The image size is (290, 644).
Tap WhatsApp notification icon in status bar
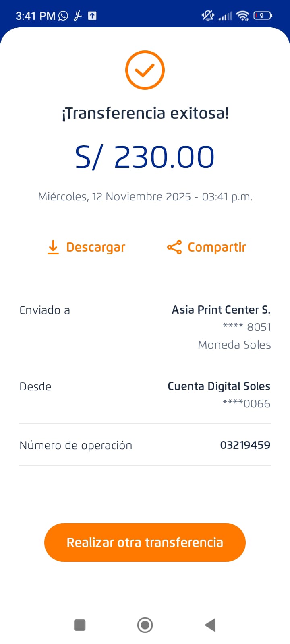tap(63, 16)
